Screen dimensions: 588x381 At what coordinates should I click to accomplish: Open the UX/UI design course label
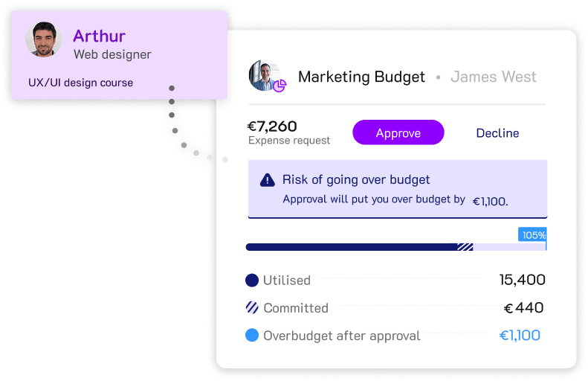[80, 83]
